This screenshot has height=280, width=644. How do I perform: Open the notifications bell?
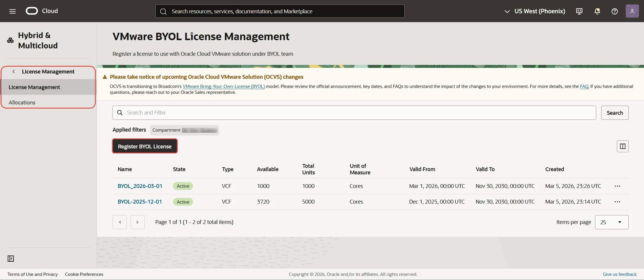pyautogui.click(x=597, y=11)
